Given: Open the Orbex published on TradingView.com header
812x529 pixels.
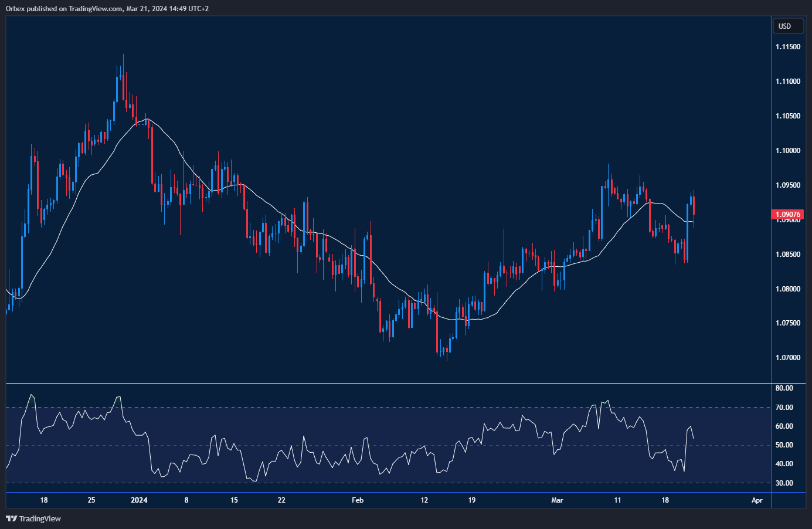Looking at the screenshot, I should tap(107, 8).
